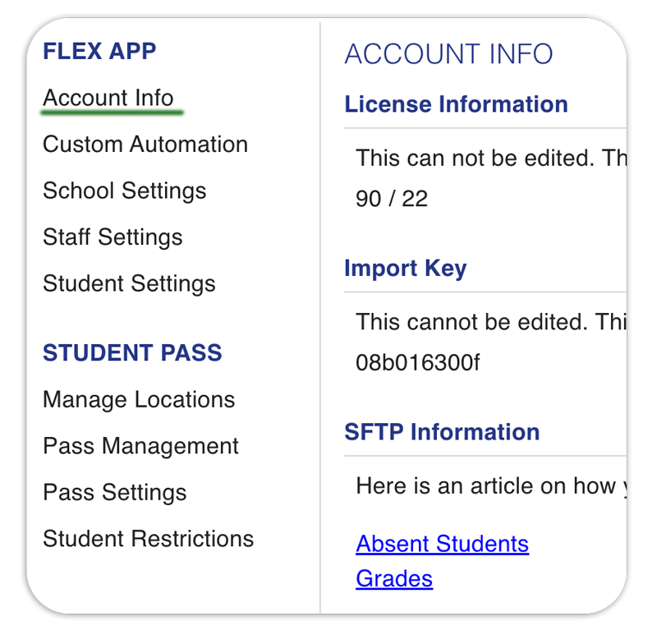657x644 pixels.
Task: Open Student Restrictions
Action: [x=149, y=539]
